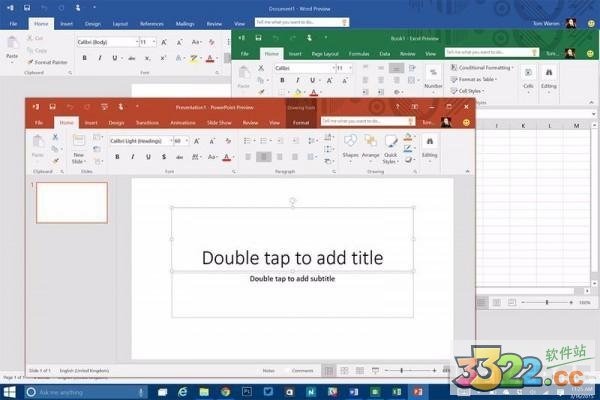Open Slide Show tab in PowerPoint
Screen dimensions: 600x400
point(219,122)
